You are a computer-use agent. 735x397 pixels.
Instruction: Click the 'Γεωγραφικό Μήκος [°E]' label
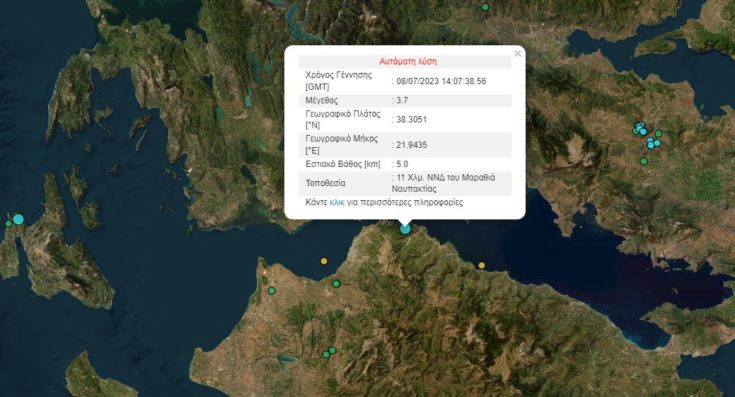pyautogui.click(x=342, y=145)
